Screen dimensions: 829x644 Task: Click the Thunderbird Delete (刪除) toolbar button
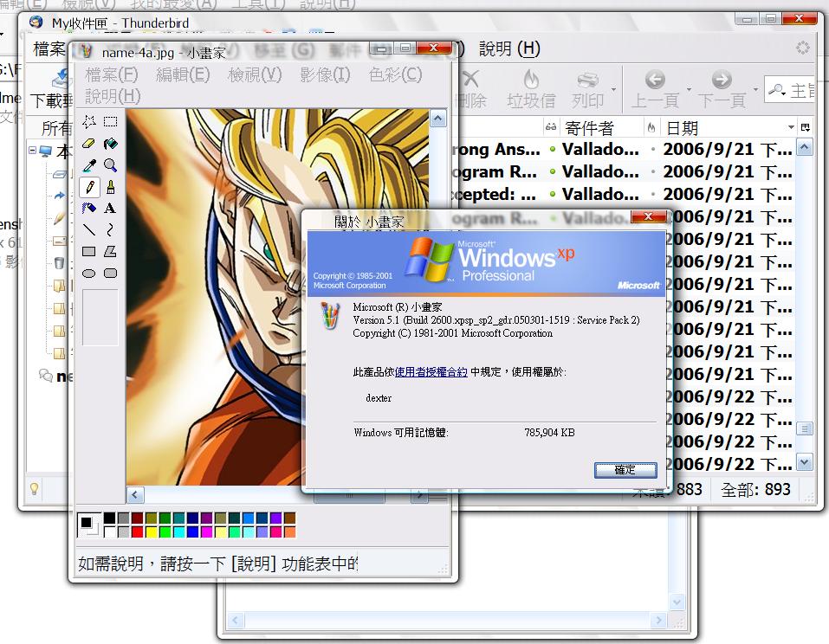click(472, 89)
